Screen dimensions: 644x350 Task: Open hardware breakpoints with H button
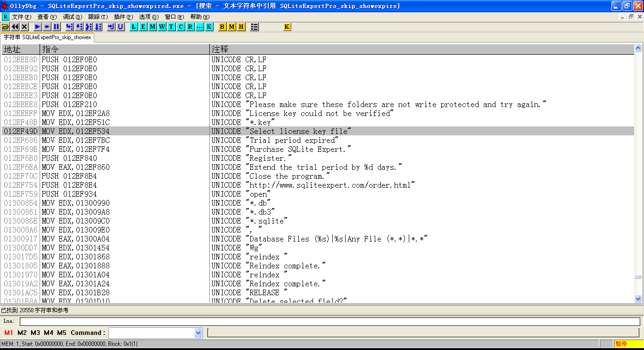241,27
